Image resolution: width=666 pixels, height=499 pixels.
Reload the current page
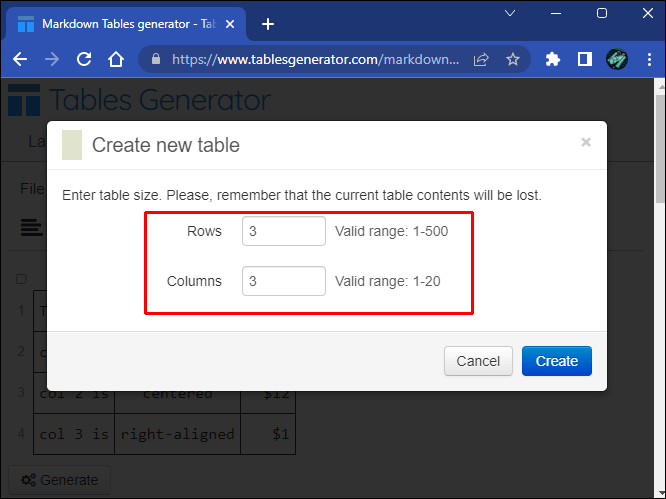(84, 59)
